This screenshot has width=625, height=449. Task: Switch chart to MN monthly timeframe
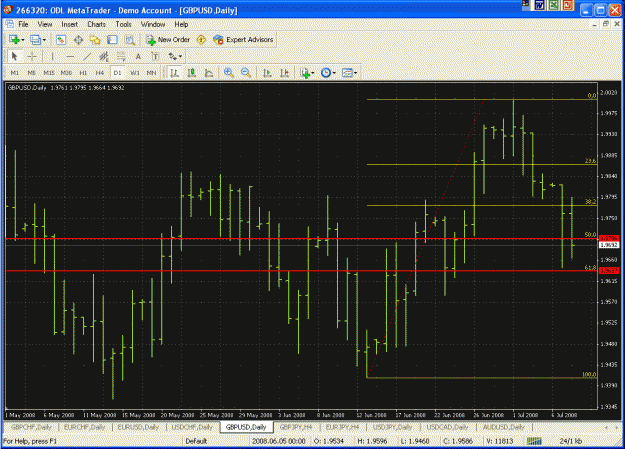pyautogui.click(x=151, y=73)
